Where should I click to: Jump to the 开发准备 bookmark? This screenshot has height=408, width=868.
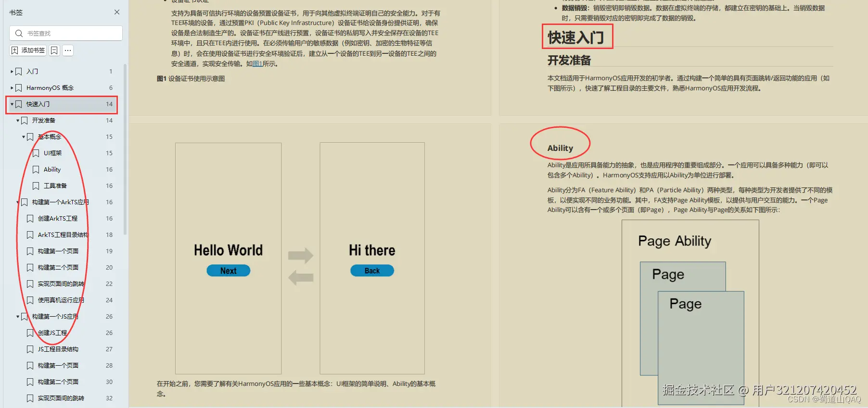tap(44, 121)
